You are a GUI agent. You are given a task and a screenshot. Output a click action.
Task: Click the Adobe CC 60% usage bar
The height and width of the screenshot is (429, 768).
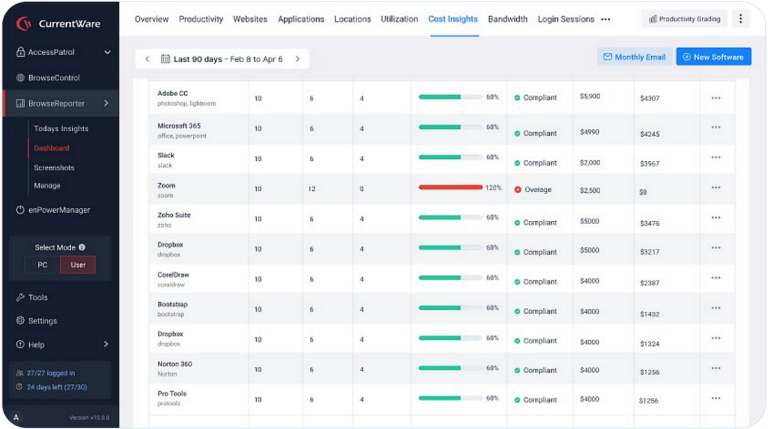[450, 97]
